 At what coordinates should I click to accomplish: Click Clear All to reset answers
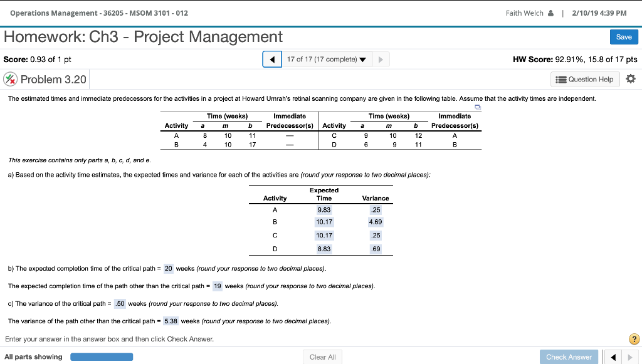322,356
